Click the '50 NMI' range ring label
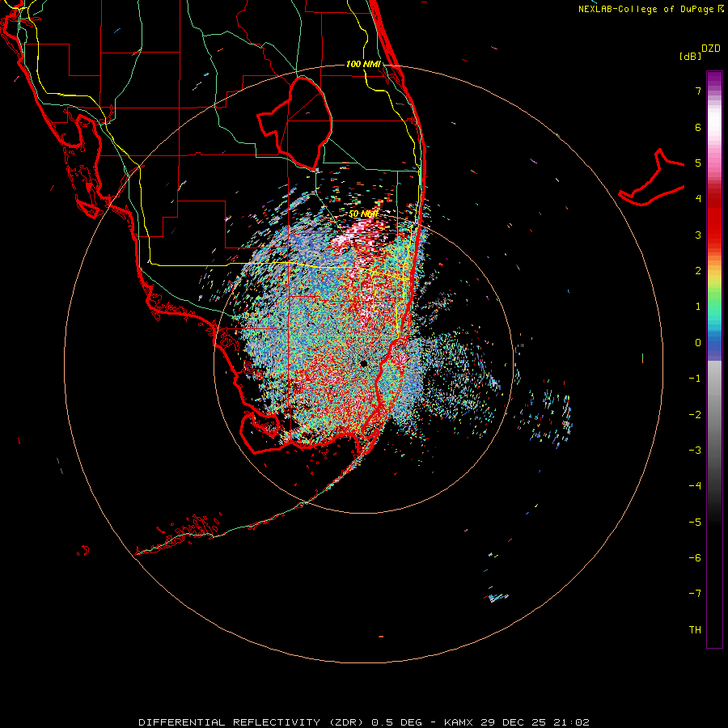Image resolution: width=728 pixels, height=728 pixels. pos(363,214)
